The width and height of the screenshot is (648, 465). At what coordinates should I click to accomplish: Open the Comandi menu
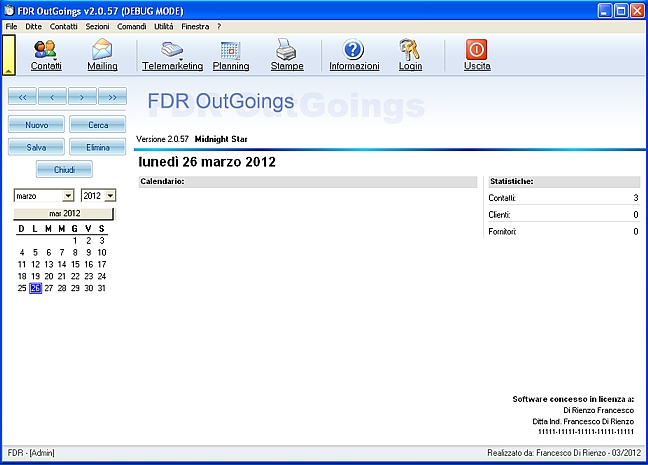(x=131, y=26)
